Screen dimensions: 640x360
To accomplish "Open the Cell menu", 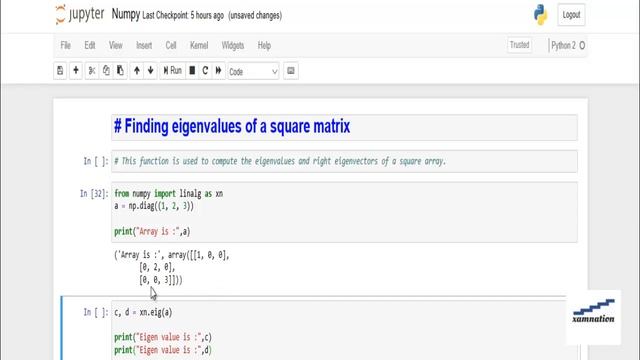I will tap(171, 45).
